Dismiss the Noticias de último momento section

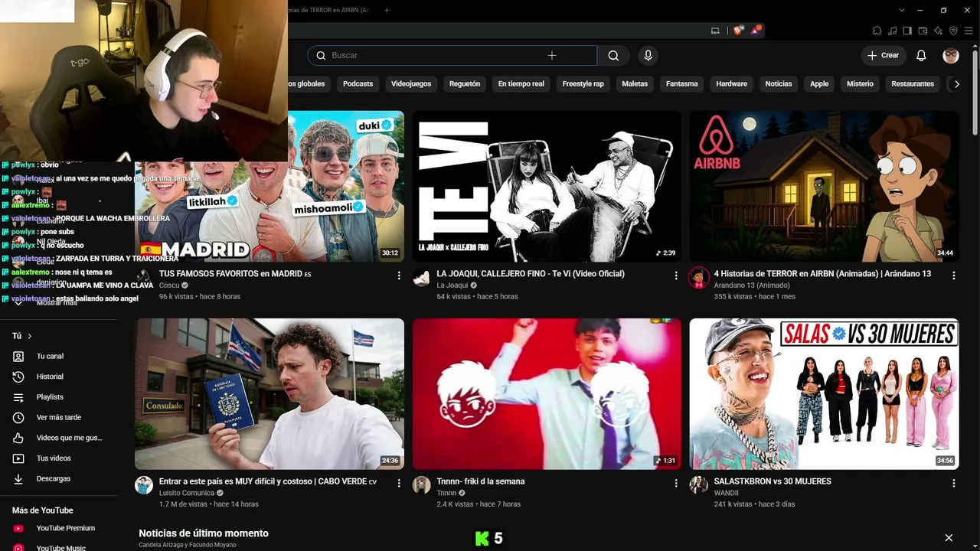(949, 538)
